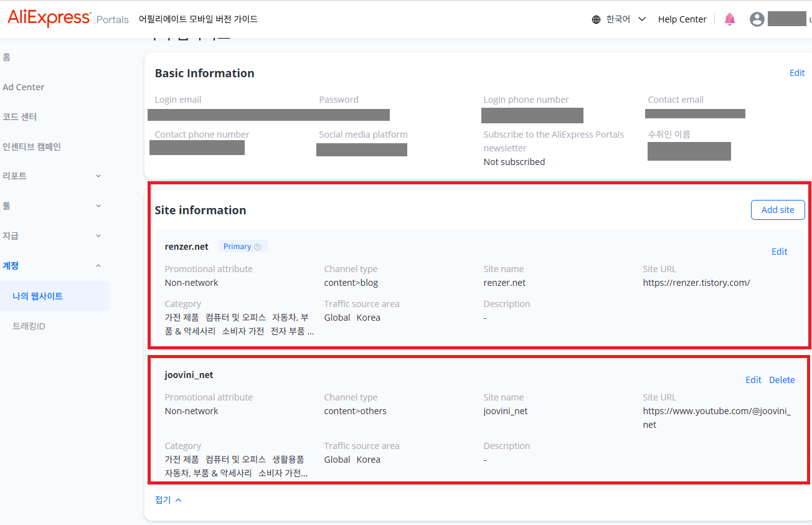The image size is (812, 525).
Task: Click Site name value renzer.net
Action: pyautogui.click(x=504, y=283)
